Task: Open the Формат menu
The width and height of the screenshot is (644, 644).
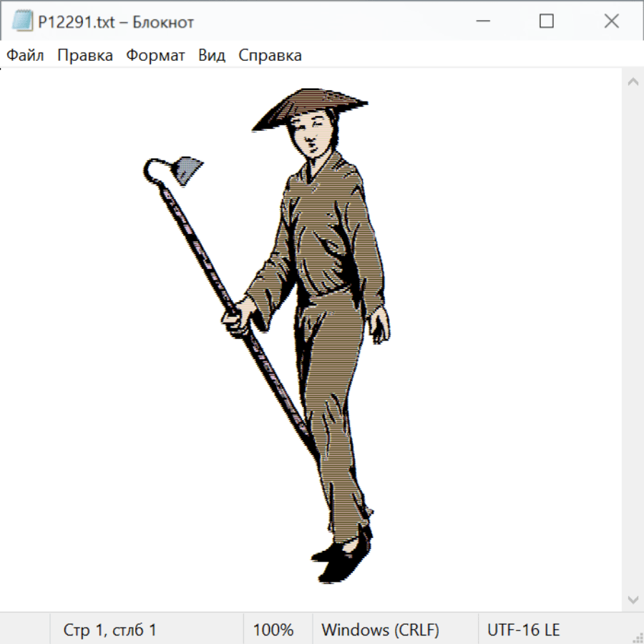Action: click(155, 56)
